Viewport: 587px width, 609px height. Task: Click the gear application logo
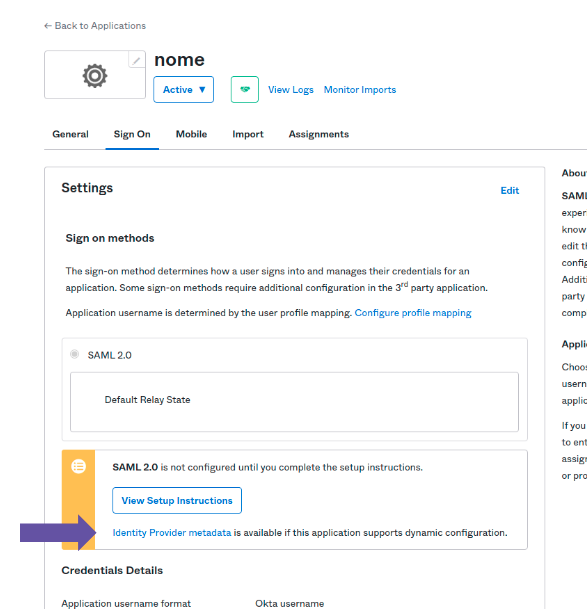click(x=95, y=76)
